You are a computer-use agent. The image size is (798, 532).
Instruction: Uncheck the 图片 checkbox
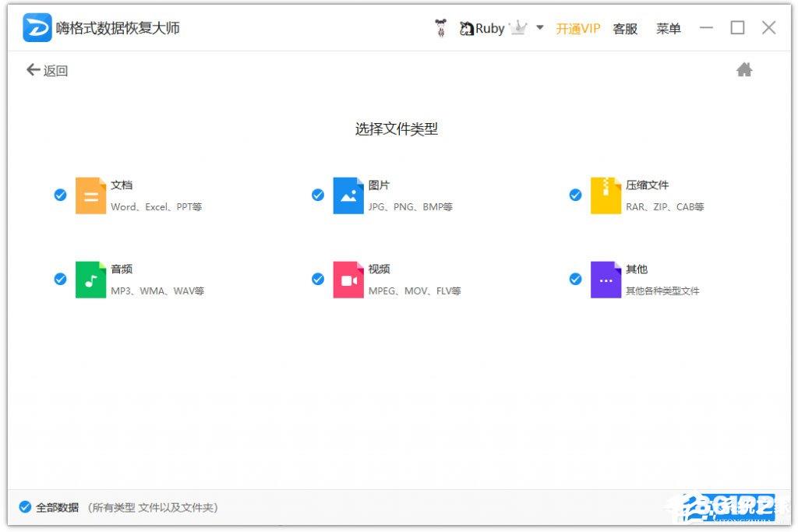pos(318,195)
